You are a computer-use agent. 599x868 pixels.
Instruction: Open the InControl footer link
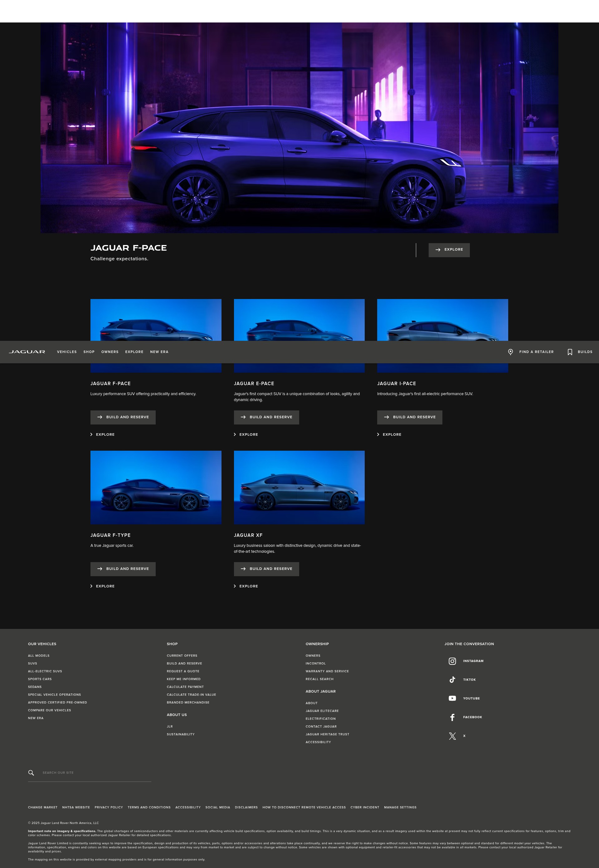point(316,663)
